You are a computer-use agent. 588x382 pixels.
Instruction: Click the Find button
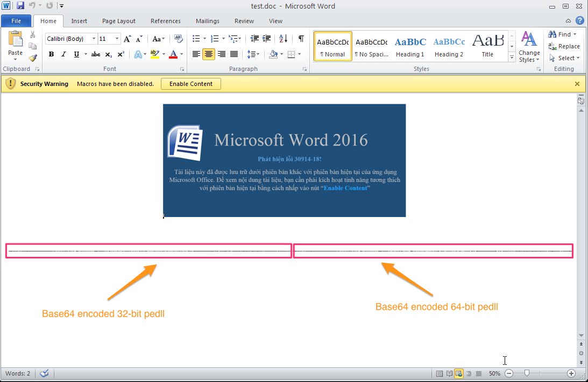[562, 34]
